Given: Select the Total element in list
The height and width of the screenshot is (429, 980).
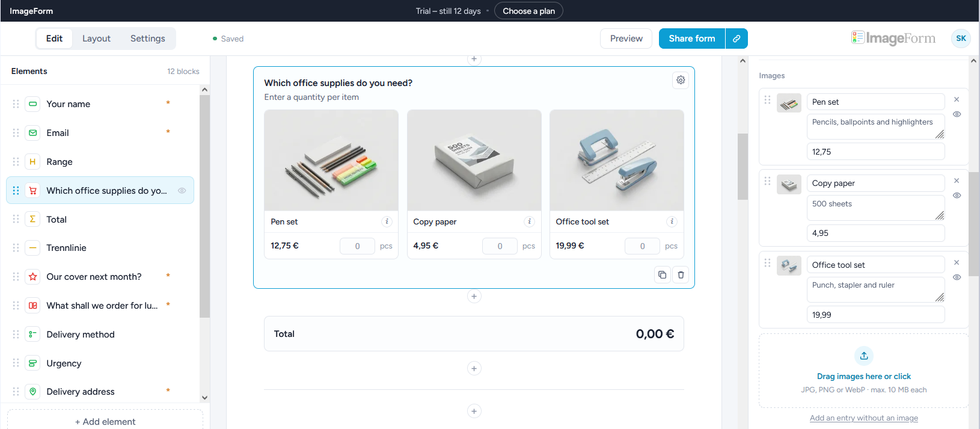Looking at the screenshot, I should [x=100, y=219].
